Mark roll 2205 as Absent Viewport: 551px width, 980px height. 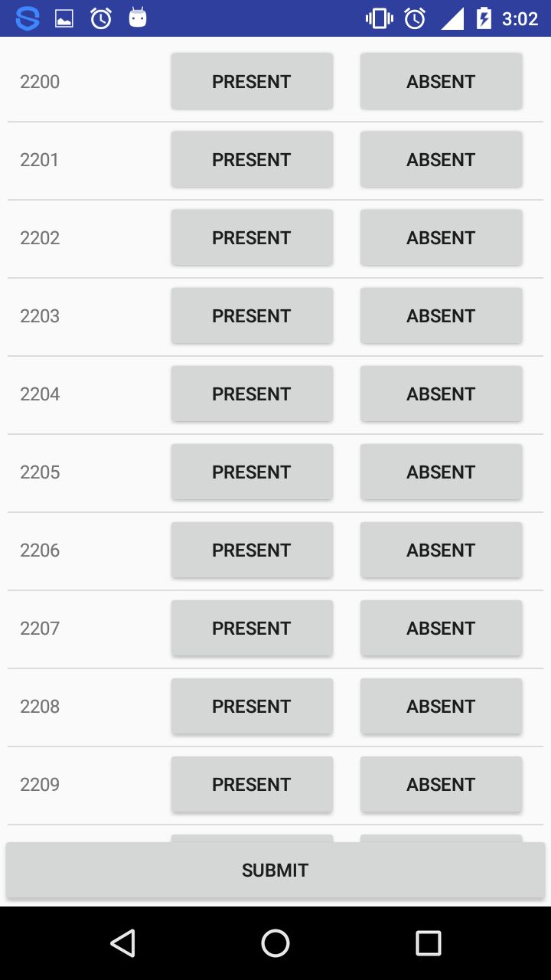[441, 472]
